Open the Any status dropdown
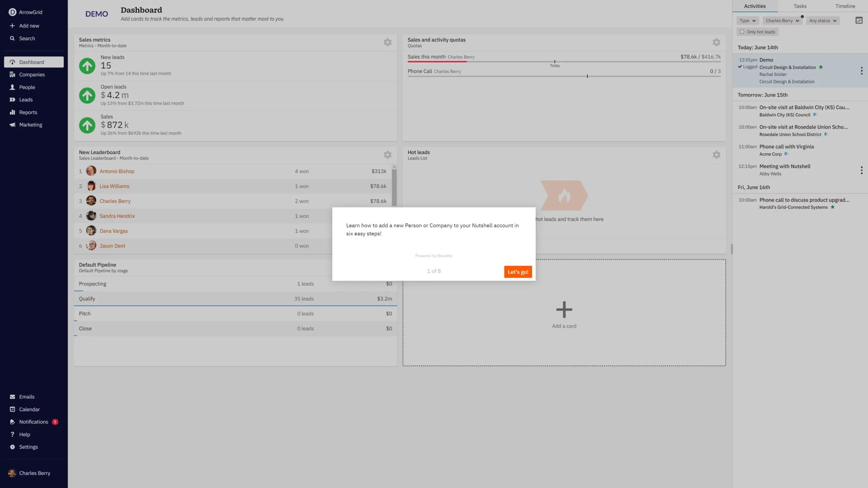The height and width of the screenshot is (488, 868). (x=822, y=20)
